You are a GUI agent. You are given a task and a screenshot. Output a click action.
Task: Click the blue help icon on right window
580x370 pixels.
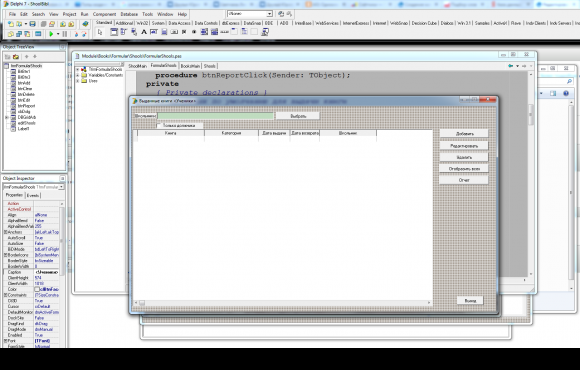pyautogui.click(x=566, y=93)
